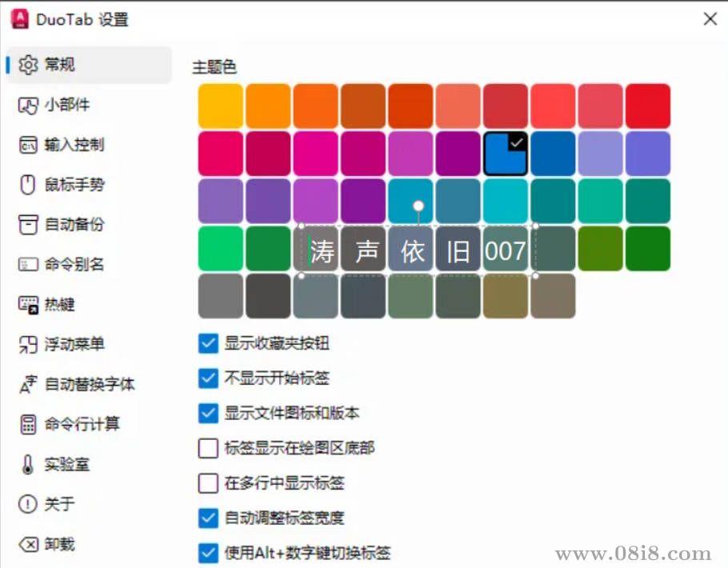728x568 pixels.
Task: Open the 小部件 widgets icon
Action: (x=29, y=105)
